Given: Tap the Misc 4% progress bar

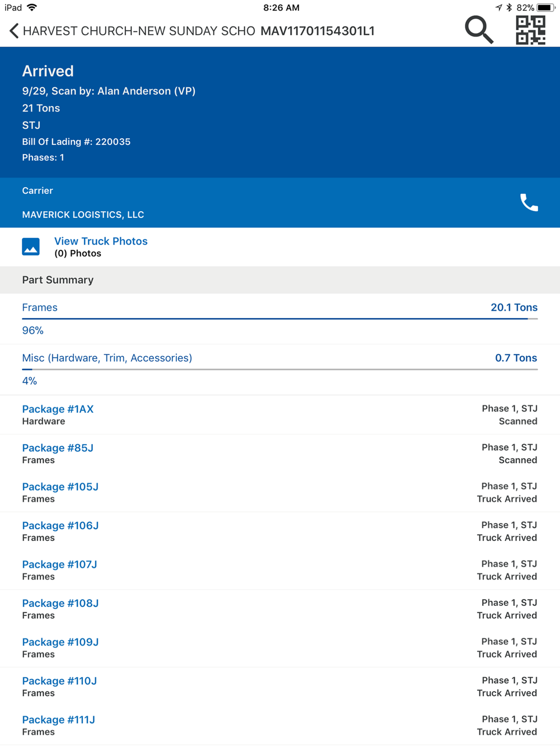Looking at the screenshot, I should (279, 369).
